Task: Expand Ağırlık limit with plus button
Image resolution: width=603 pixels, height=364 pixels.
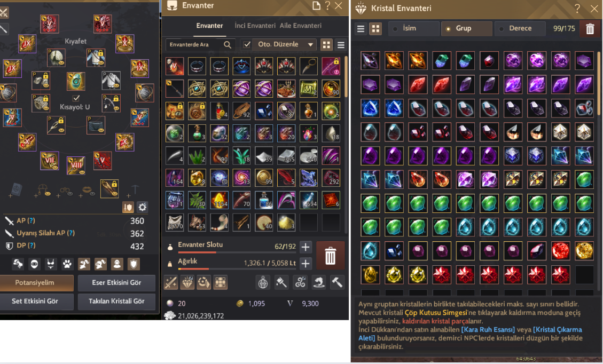Action: coord(306,263)
